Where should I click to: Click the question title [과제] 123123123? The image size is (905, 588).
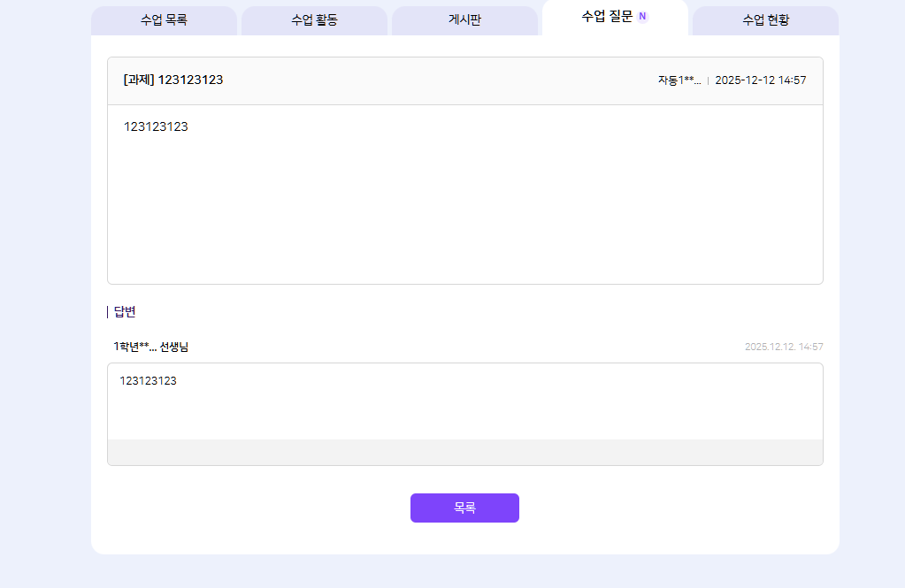click(173, 80)
